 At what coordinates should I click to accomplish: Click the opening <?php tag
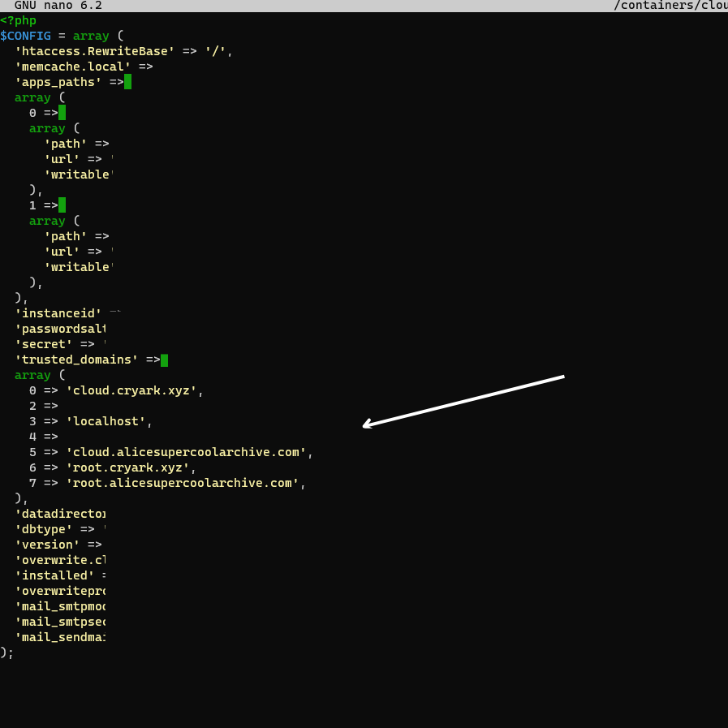(x=18, y=20)
